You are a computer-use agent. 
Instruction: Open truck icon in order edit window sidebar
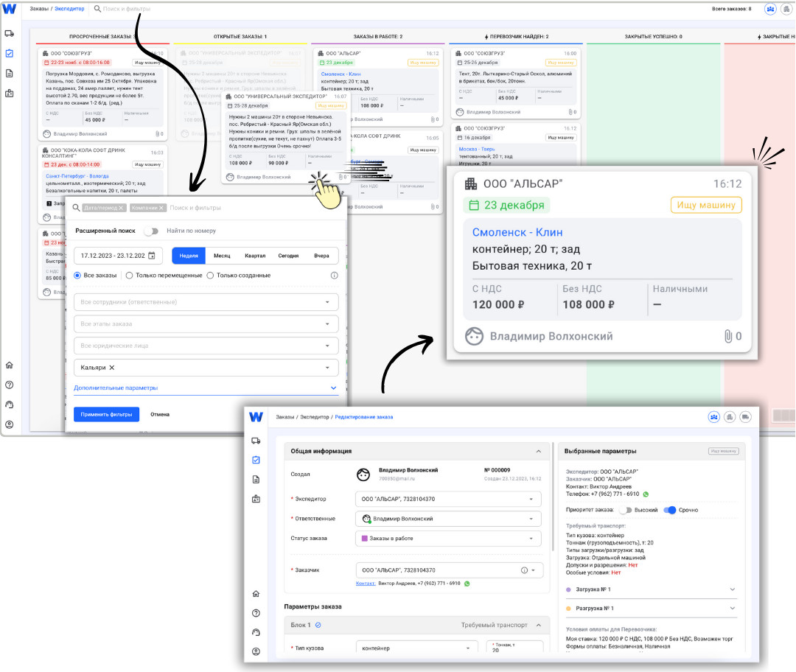pyautogui.click(x=256, y=441)
